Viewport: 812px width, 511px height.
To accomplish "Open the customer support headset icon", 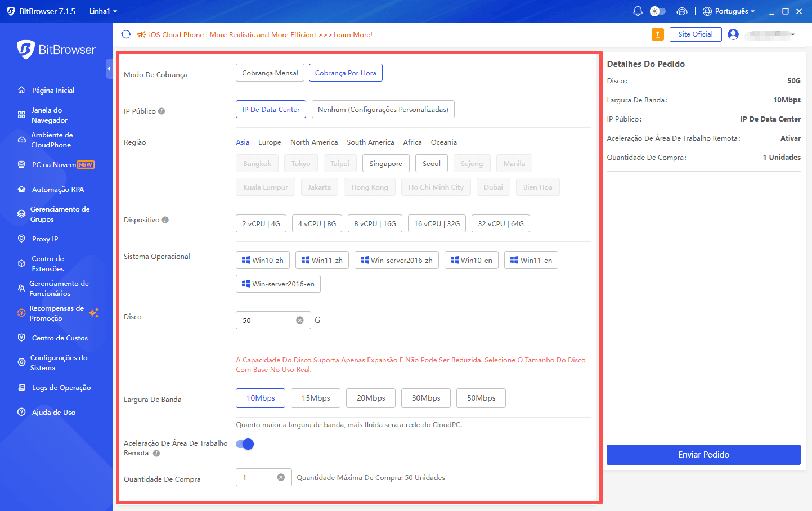I will tap(682, 11).
